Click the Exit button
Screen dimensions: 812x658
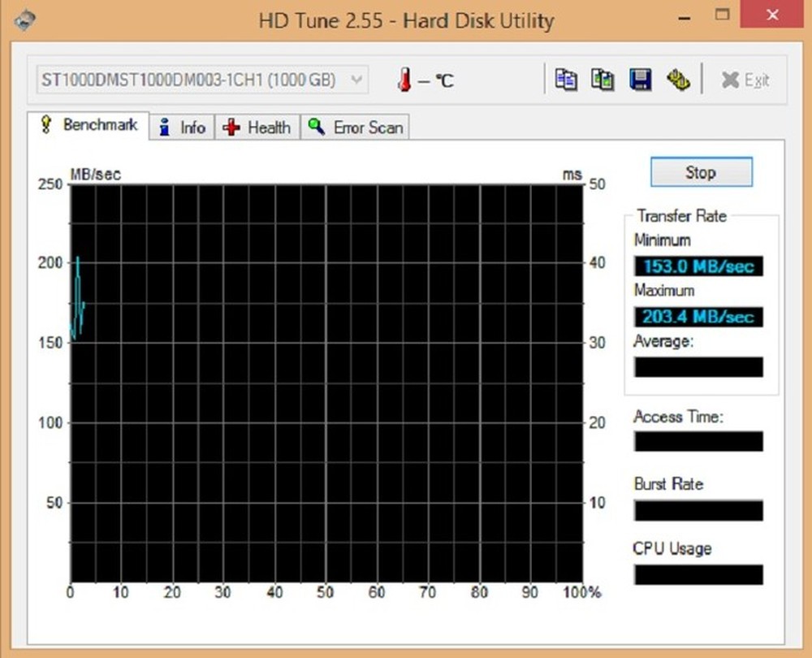745,79
